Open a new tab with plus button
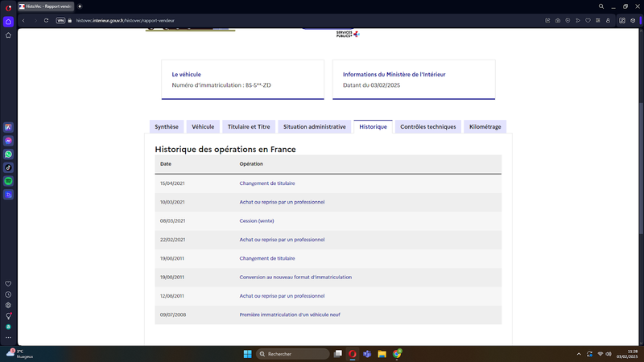Screen dimensions: 644x362 coord(80,6)
